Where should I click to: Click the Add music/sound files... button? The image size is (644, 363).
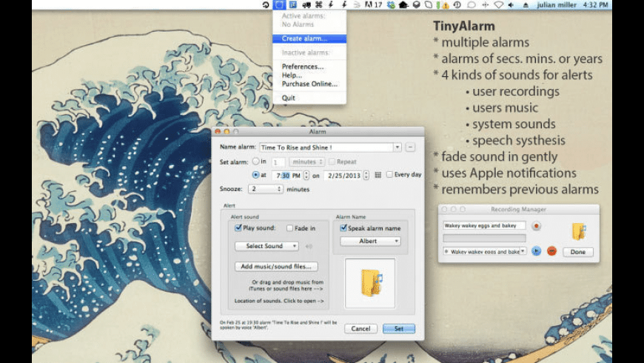point(276,267)
